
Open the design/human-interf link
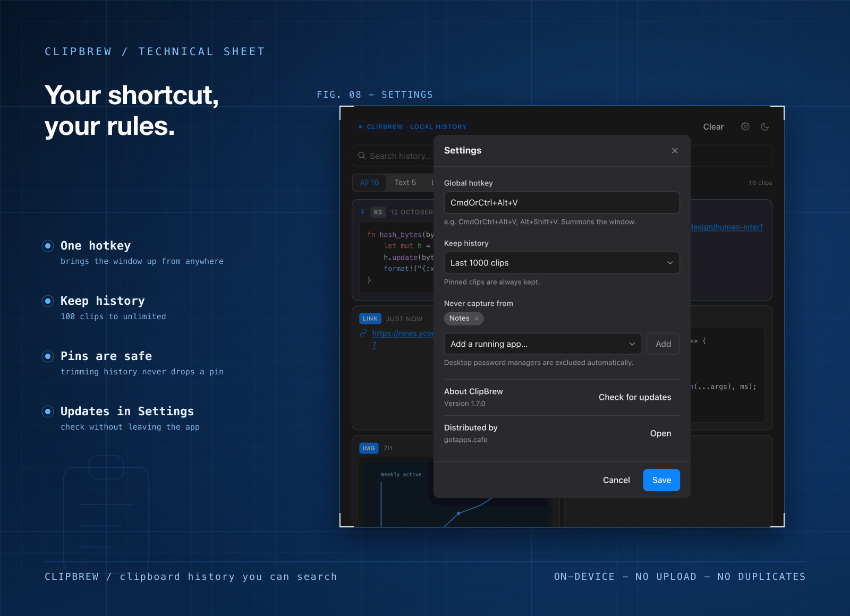click(x=727, y=227)
